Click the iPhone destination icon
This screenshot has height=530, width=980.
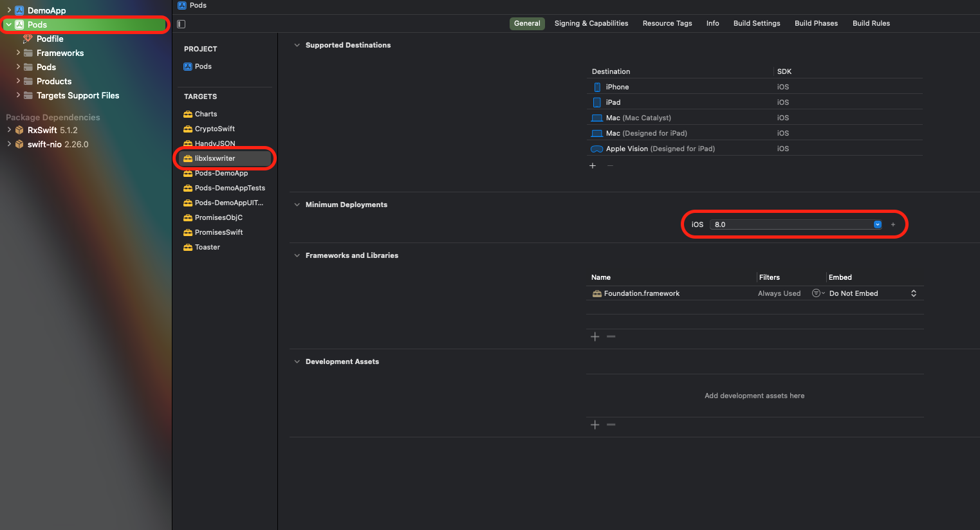[597, 87]
